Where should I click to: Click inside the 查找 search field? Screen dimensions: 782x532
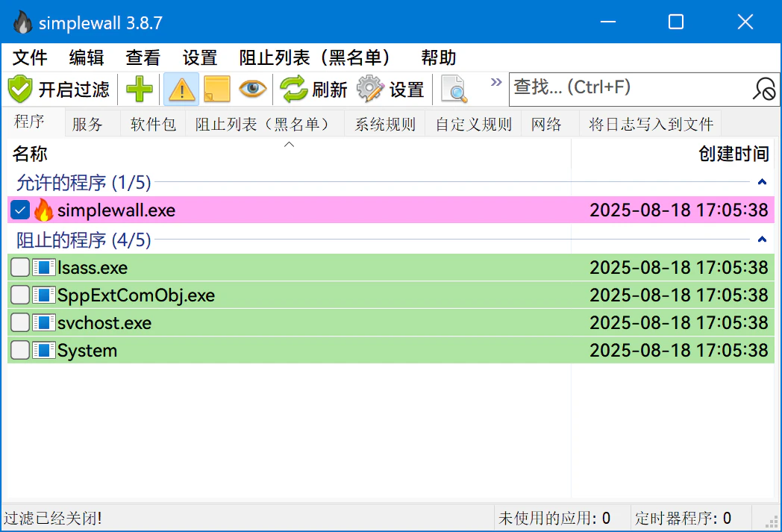(631, 90)
